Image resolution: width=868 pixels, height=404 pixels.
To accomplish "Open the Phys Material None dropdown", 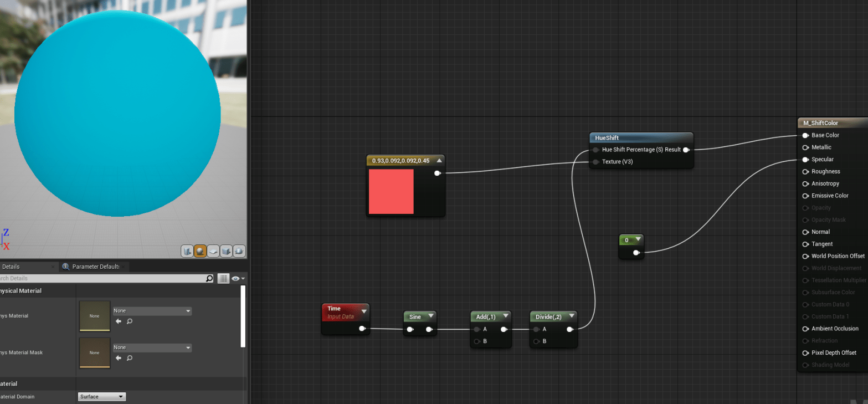I will tap(152, 311).
